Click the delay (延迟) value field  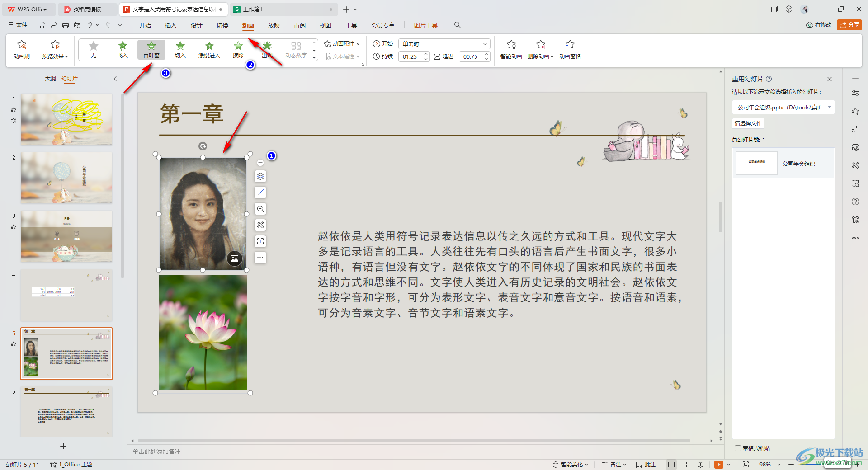(x=471, y=56)
